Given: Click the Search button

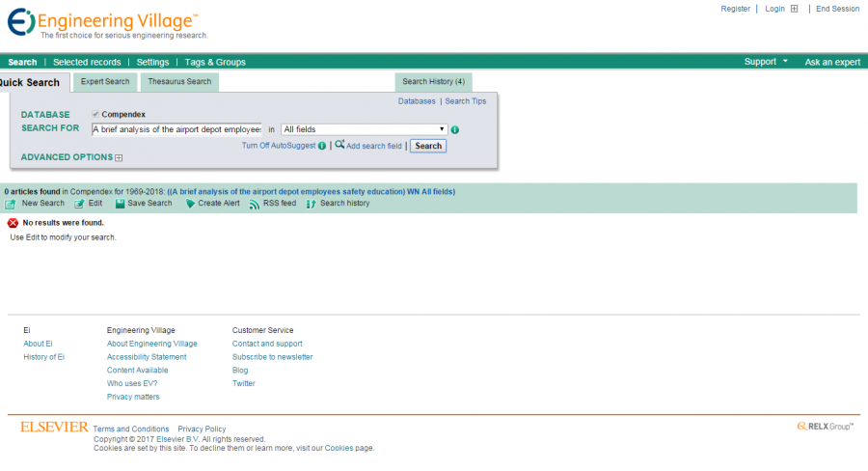Looking at the screenshot, I should point(428,146).
